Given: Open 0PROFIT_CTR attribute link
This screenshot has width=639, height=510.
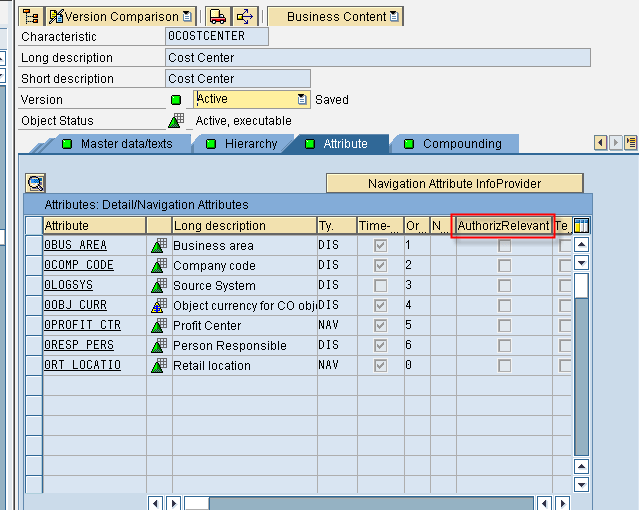Looking at the screenshot, I should tap(82, 325).
